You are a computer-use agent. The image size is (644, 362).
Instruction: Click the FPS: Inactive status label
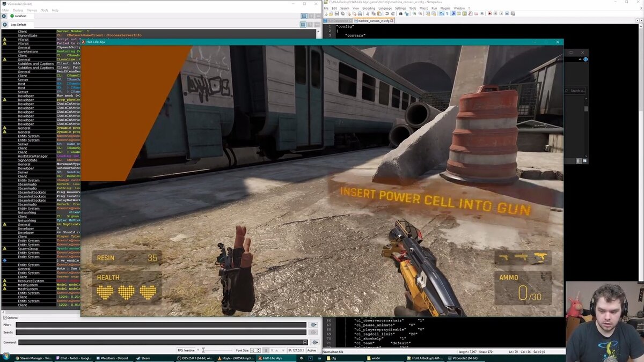click(186, 350)
